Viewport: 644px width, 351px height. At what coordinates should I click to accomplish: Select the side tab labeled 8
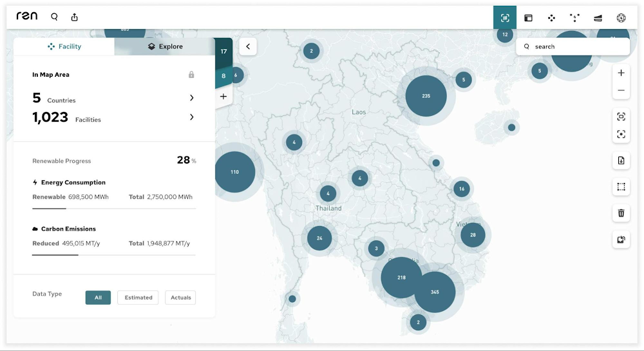[x=223, y=75]
